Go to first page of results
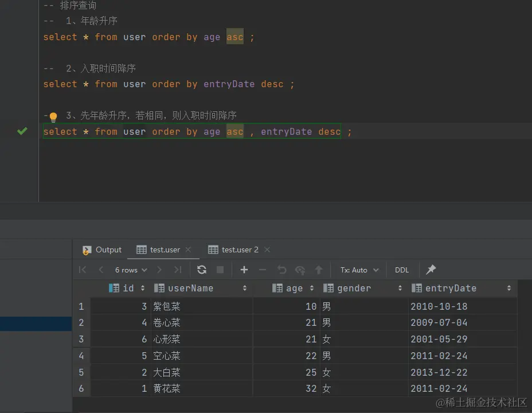This screenshot has width=532, height=413. (x=83, y=270)
